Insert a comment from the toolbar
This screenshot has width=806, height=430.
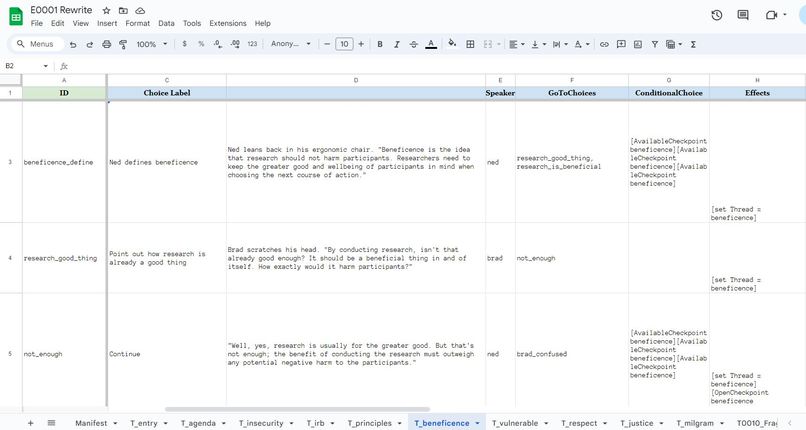621,44
